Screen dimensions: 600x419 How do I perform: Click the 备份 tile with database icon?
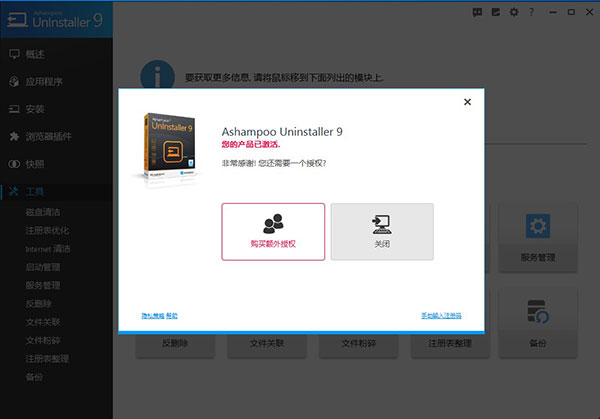pyautogui.click(x=538, y=324)
